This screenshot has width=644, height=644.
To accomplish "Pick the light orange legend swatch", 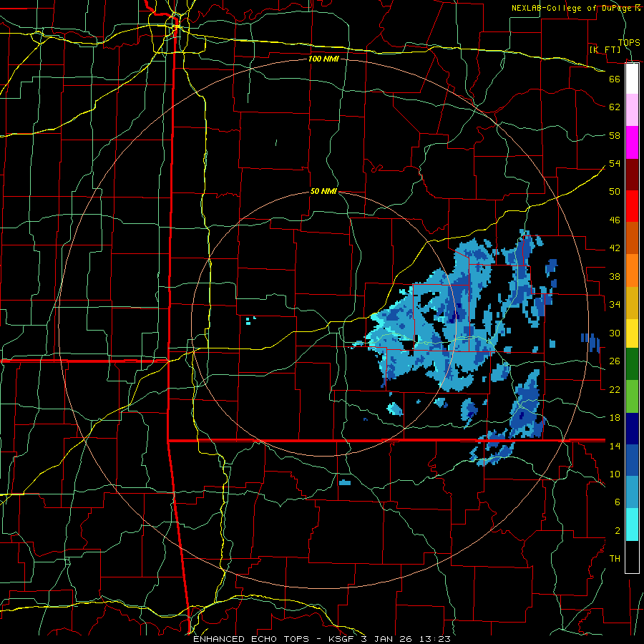I will (632, 270).
